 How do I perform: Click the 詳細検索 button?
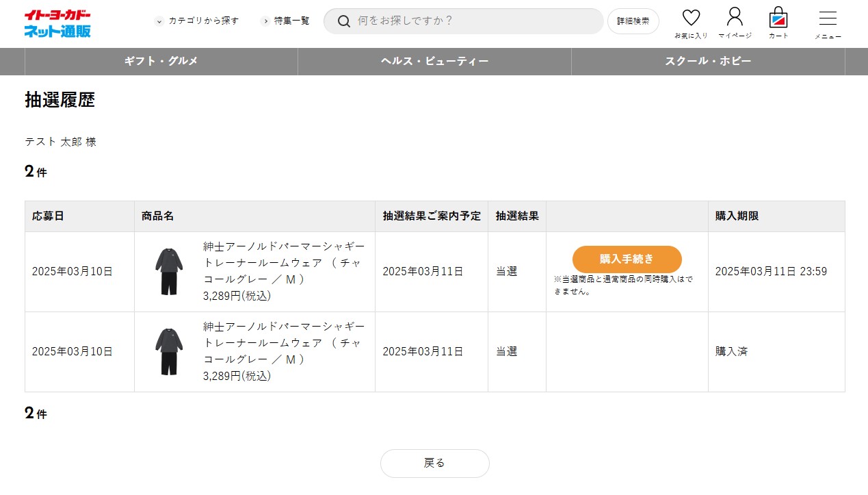(x=633, y=21)
